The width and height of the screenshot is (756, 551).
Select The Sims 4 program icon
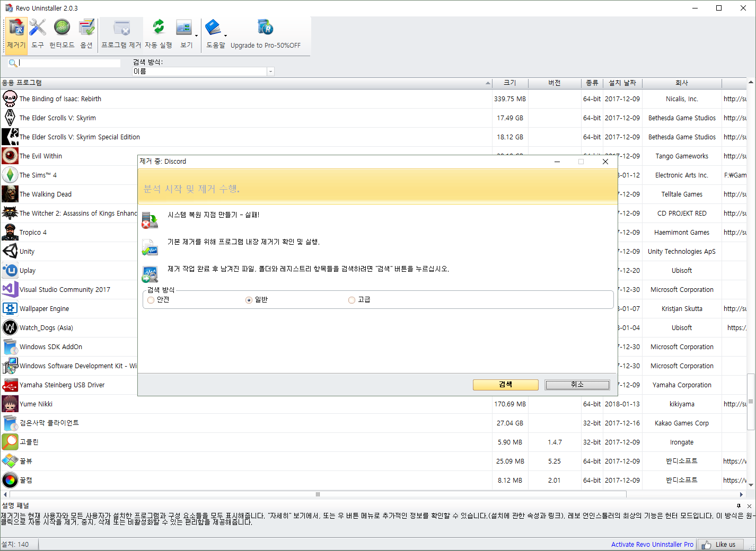10,175
